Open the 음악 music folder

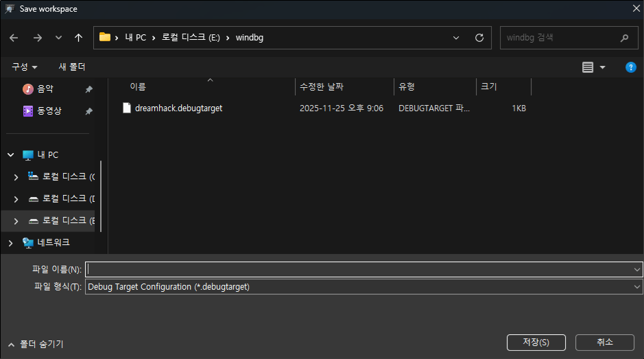tap(45, 89)
